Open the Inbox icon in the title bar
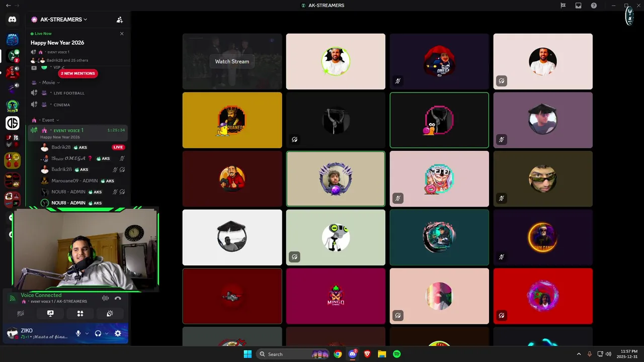Viewport: 644px width, 362px height. point(579,6)
